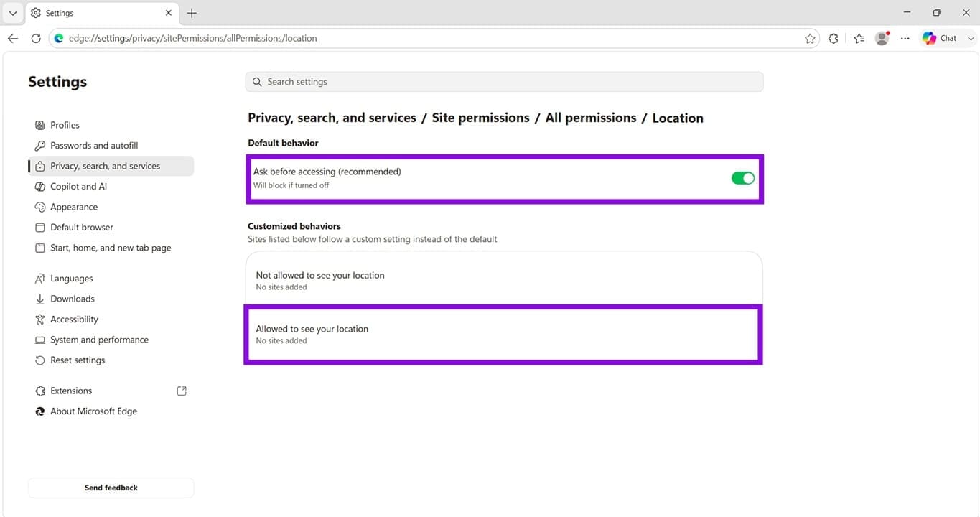Click the Send feedback button
The height and width of the screenshot is (517, 980).
111,488
